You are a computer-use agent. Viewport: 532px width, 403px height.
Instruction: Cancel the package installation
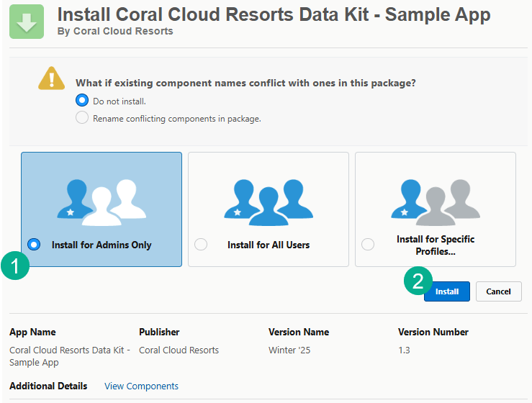(x=498, y=291)
